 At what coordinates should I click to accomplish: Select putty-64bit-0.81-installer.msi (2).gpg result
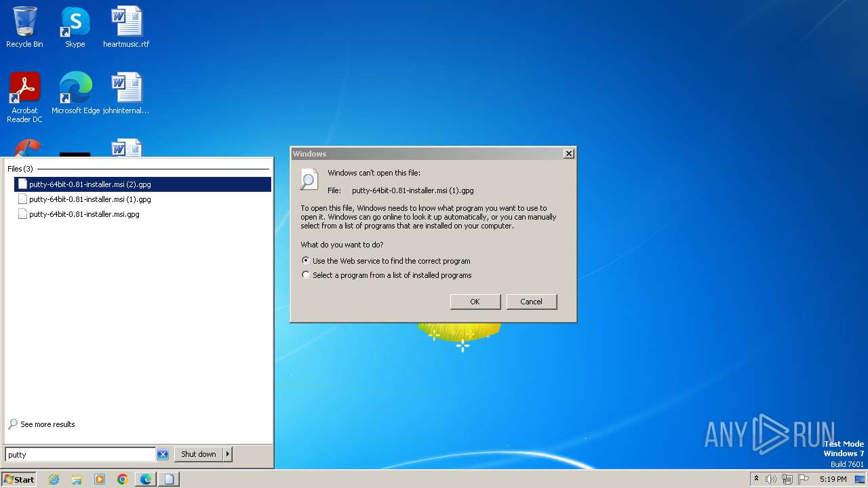coord(143,184)
